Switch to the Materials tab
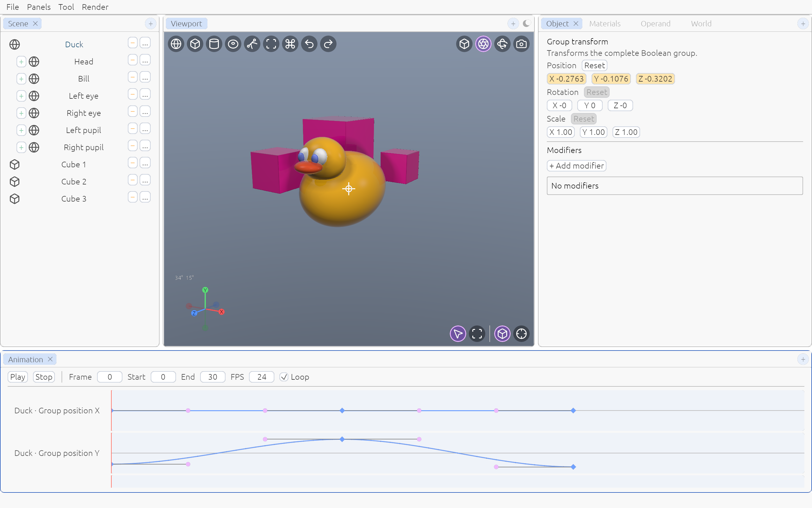 click(605, 23)
